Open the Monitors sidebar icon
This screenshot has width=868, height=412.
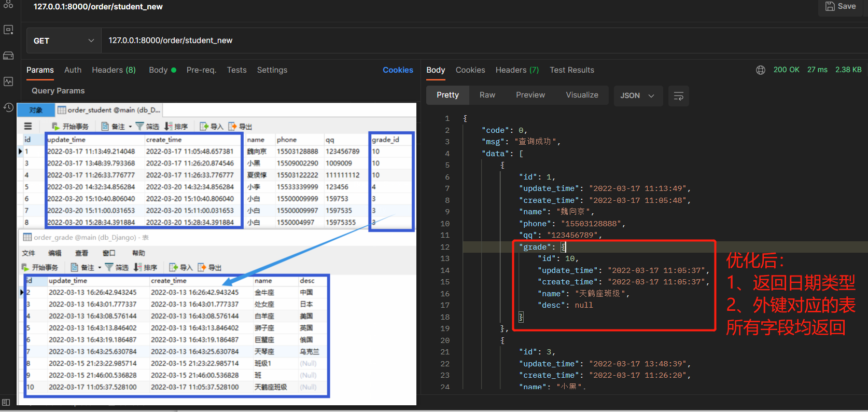[8, 81]
